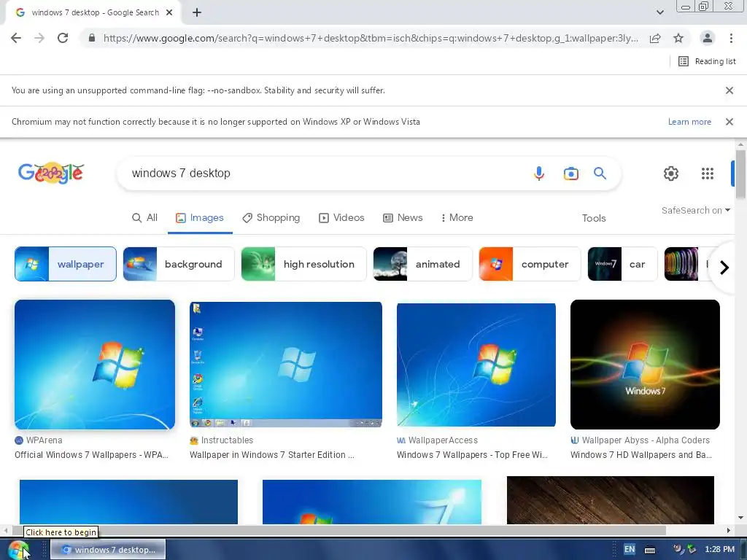Start voice search with microphone icon
This screenshot has height=560, width=747.
tap(539, 174)
